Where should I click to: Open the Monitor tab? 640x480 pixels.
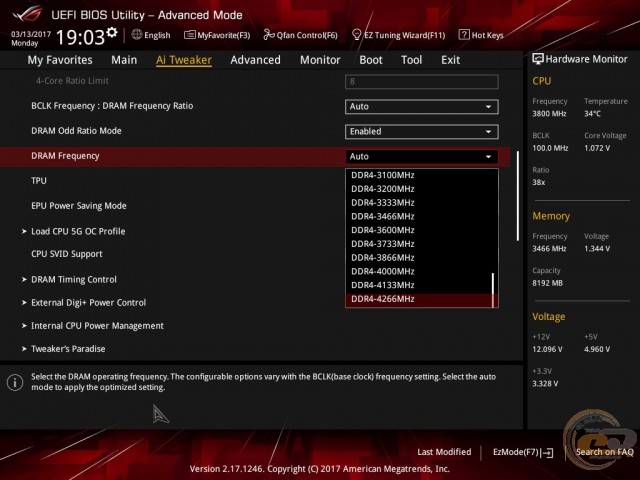[x=320, y=60]
